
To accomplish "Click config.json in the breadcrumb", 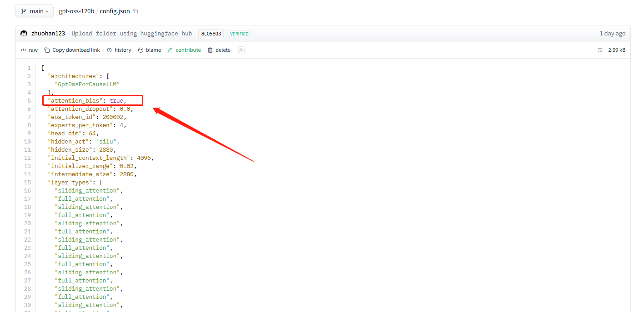I will pyautogui.click(x=115, y=11).
